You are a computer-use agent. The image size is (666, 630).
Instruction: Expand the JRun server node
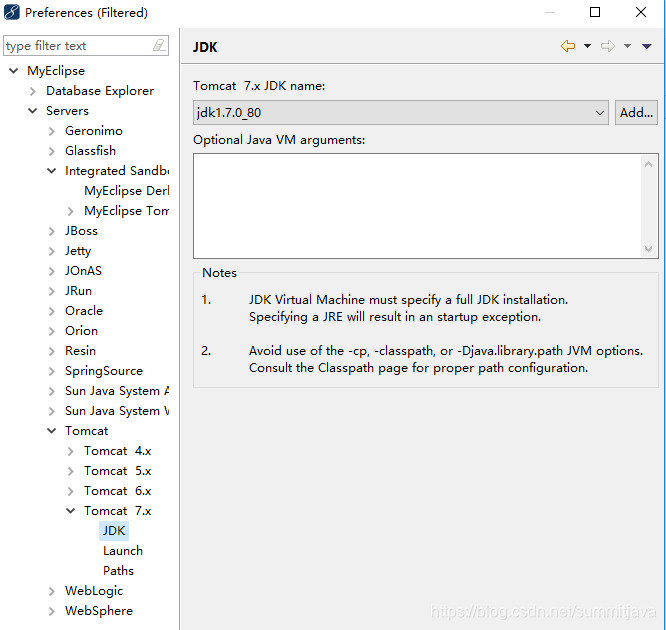click(51, 291)
